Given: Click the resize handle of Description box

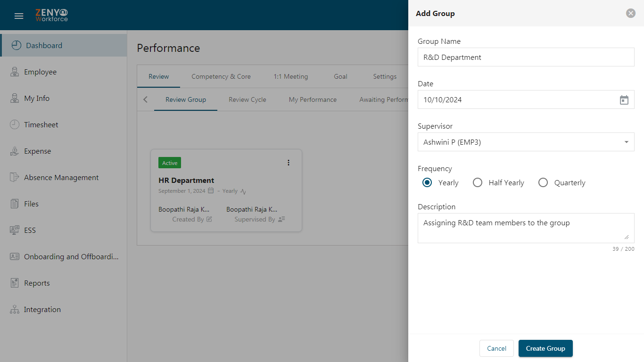Looking at the screenshot, I should point(627,237).
